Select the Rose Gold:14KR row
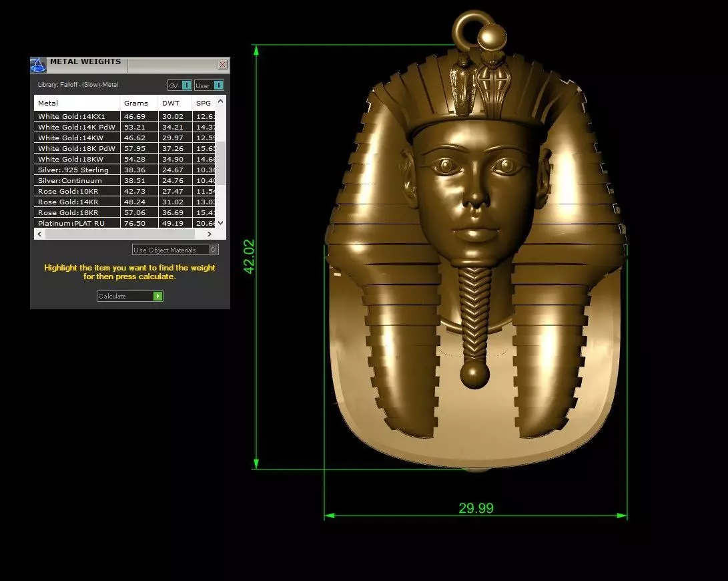This screenshot has width=728, height=581. pyautogui.click(x=125, y=202)
